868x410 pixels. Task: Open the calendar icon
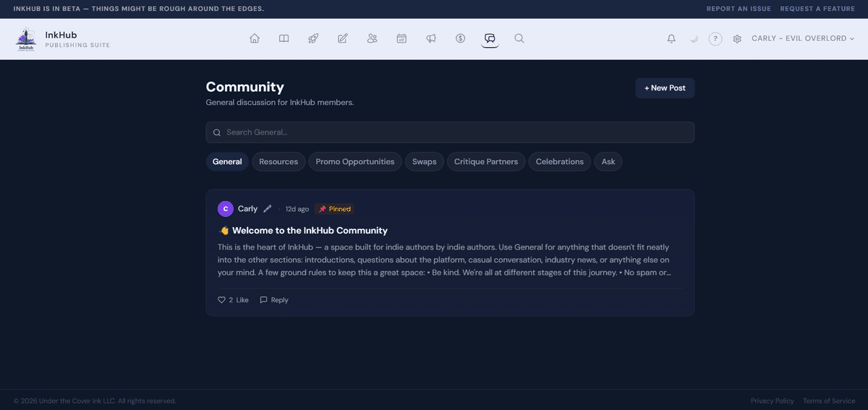click(401, 38)
